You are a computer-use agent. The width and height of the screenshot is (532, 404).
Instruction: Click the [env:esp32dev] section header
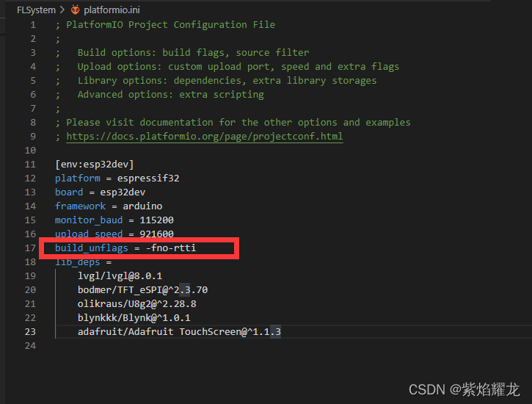click(95, 165)
